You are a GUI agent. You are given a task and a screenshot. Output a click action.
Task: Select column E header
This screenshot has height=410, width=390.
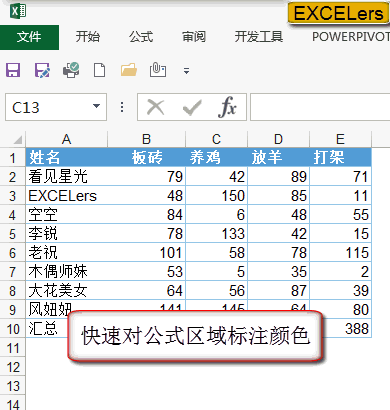pyautogui.click(x=340, y=139)
